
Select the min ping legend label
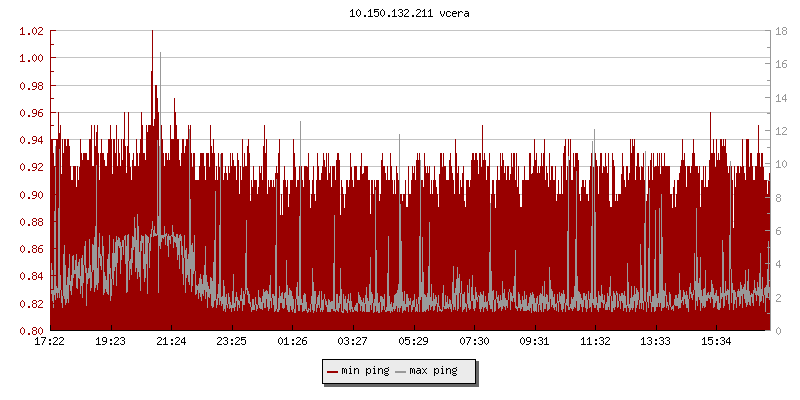(x=364, y=372)
